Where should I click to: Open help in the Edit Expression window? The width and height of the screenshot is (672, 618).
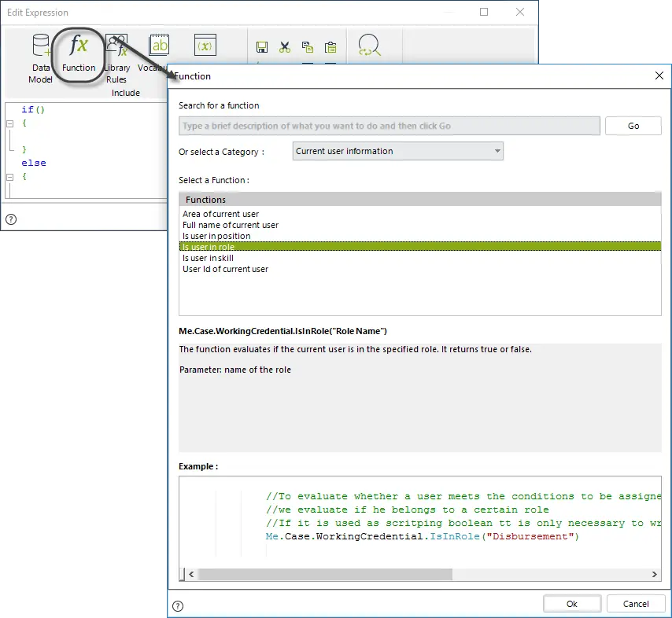(11, 219)
